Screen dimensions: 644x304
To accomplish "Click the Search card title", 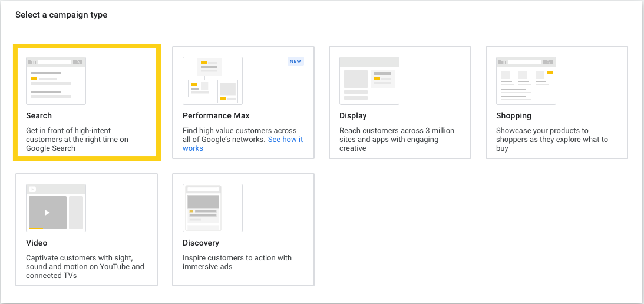I will tap(39, 116).
